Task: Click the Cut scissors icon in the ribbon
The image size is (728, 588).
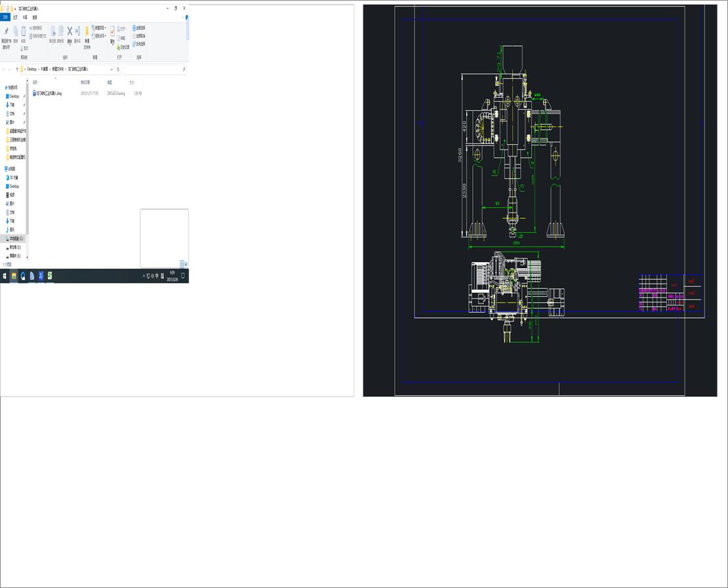Action: (24, 49)
